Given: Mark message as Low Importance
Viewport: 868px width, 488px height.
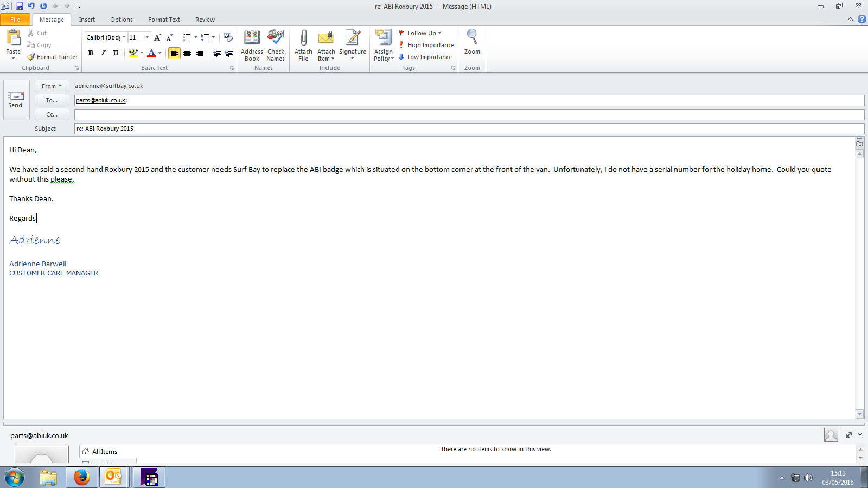Looking at the screenshot, I should coord(425,57).
